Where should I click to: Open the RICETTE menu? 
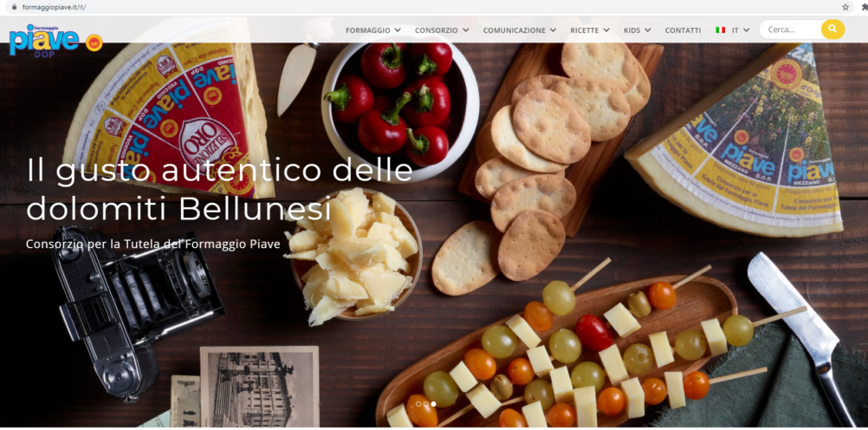click(x=590, y=30)
